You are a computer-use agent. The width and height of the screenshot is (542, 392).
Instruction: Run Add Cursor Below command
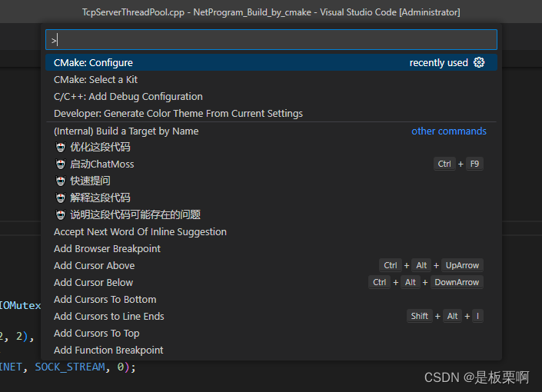[x=271, y=282]
